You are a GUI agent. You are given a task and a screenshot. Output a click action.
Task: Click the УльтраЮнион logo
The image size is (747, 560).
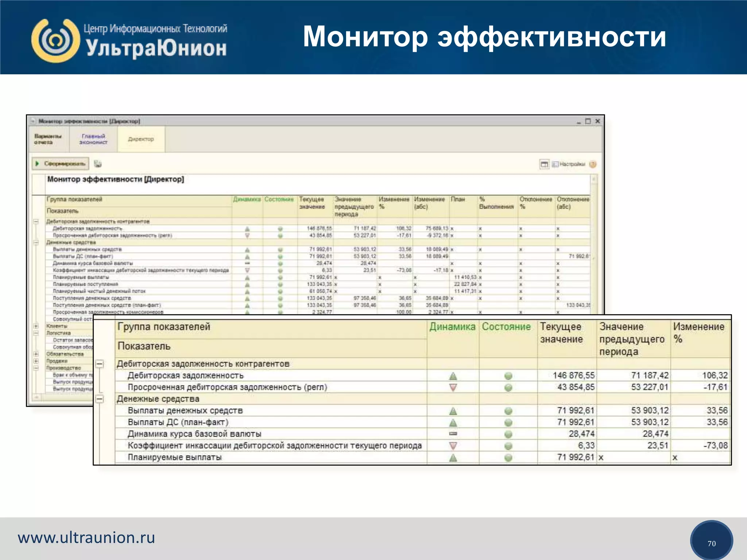tap(129, 40)
